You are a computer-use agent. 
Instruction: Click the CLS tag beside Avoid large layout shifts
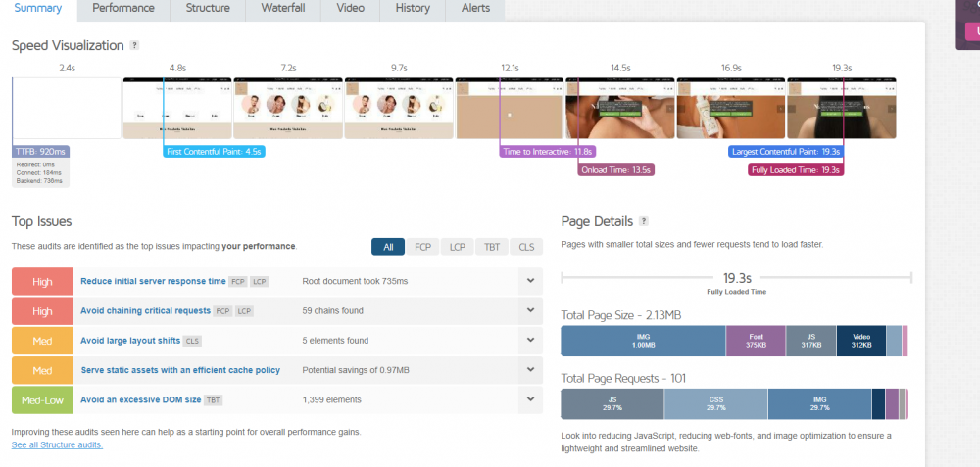tap(193, 341)
